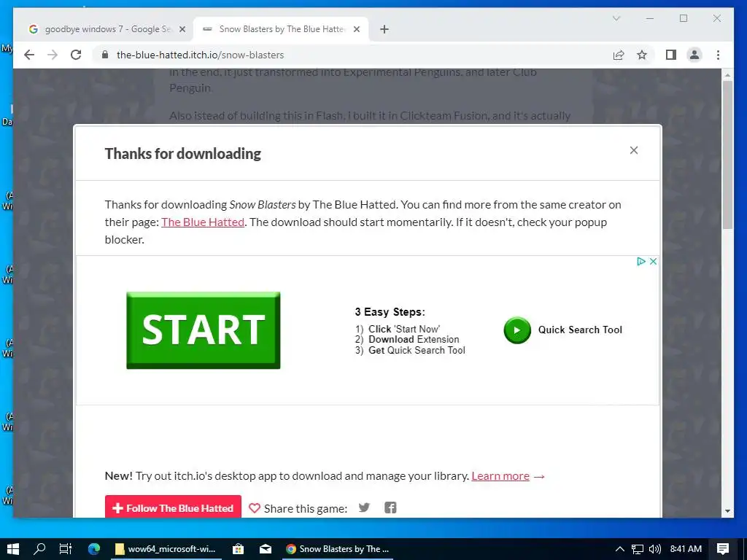This screenshot has width=747, height=560.
Task: Share the game on Facebook
Action: pyautogui.click(x=390, y=507)
